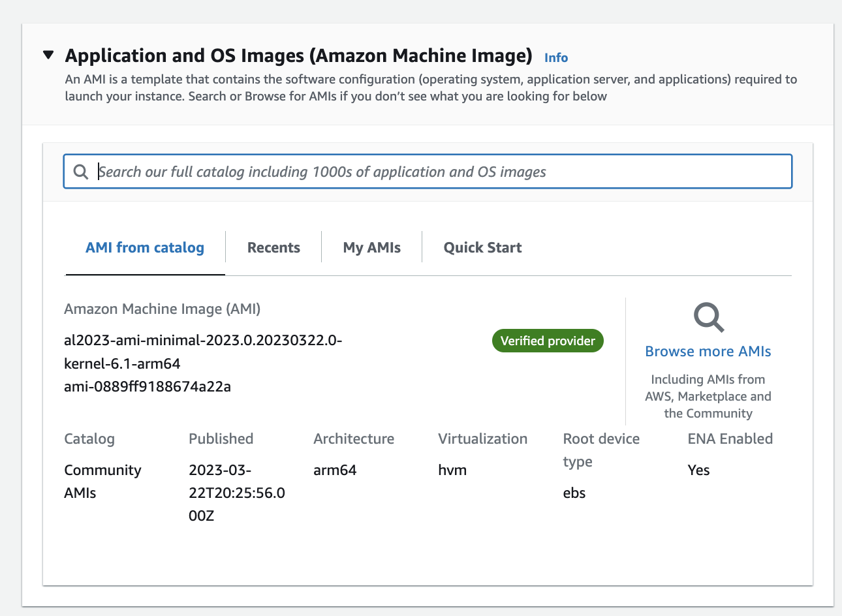This screenshot has width=842, height=616.
Task: Click the large magnifier icon above Browse
Action: tap(709, 318)
